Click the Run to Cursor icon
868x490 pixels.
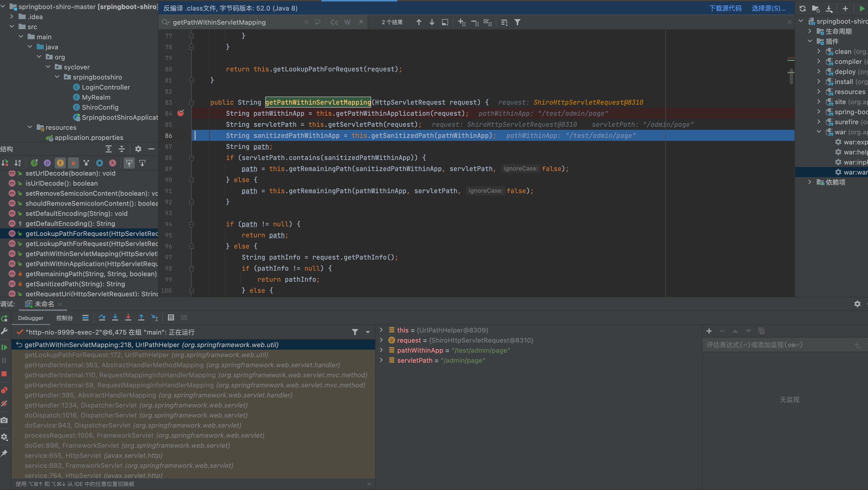coord(155,317)
